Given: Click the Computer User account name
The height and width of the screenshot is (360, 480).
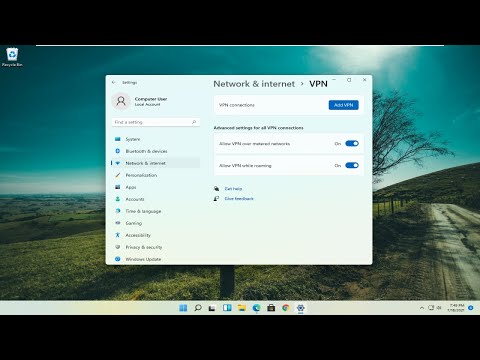Looking at the screenshot, I should 151,99.
